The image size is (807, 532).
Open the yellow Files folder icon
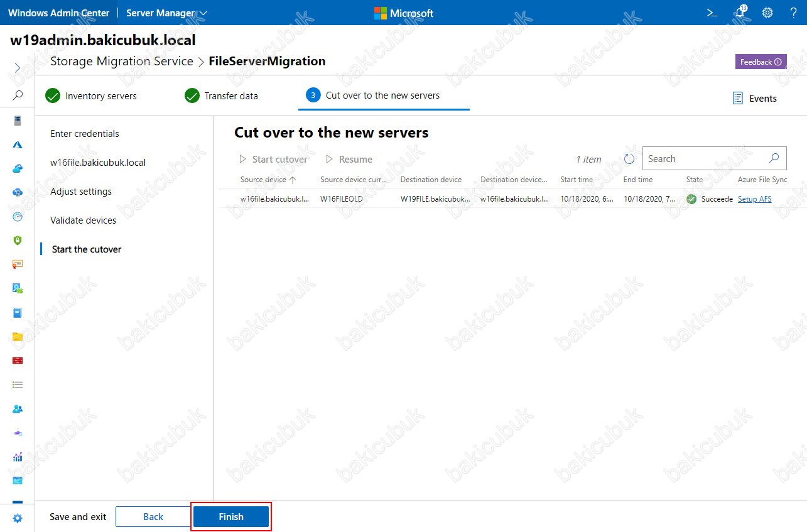[x=18, y=337]
